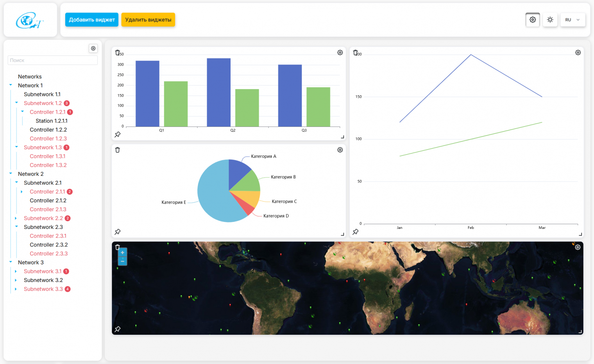Open the sidebar tree settings gear
This screenshot has height=364, width=594.
pyautogui.click(x=93, y=48)
